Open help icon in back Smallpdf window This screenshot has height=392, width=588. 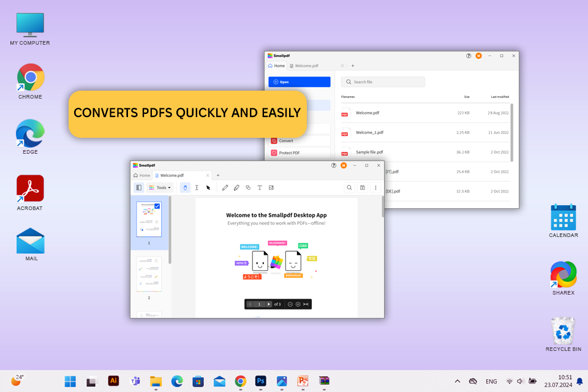click(x=469, y=56)
